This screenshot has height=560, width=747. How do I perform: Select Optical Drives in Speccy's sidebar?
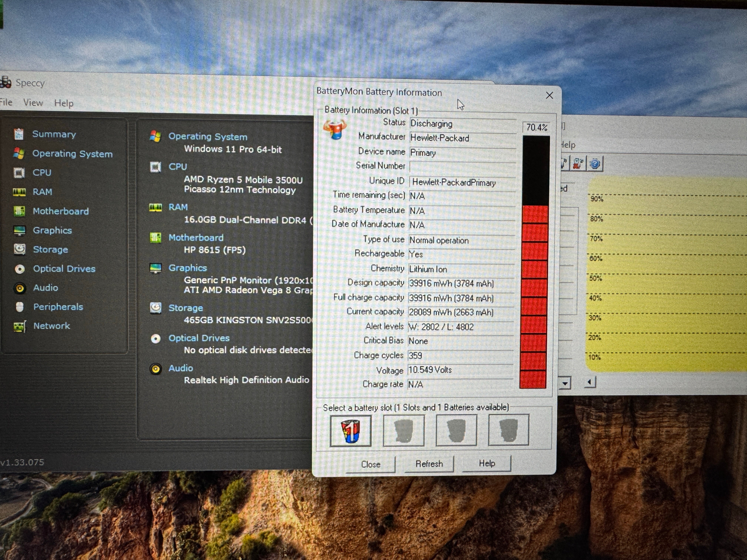pos(64,269)
